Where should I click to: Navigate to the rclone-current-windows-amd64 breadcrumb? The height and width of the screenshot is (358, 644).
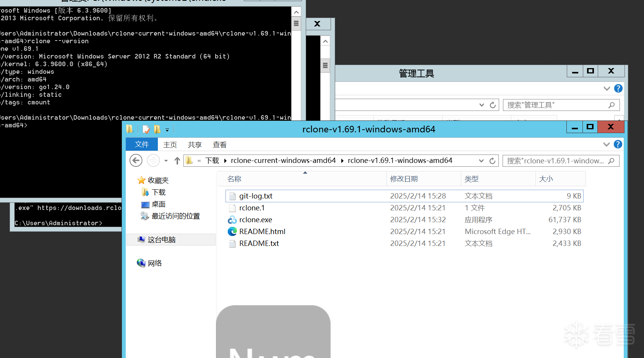click(283, 161)
